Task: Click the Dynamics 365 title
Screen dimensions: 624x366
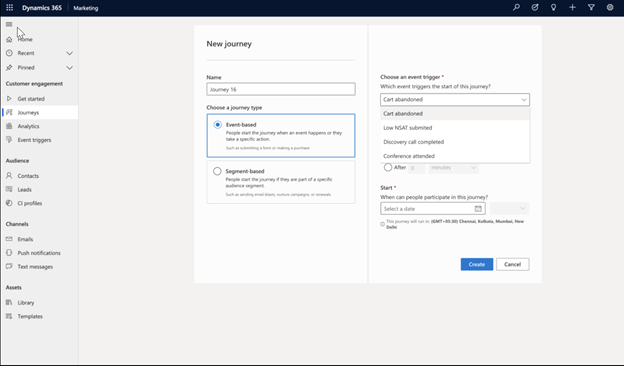Action: tap(42, 8)
